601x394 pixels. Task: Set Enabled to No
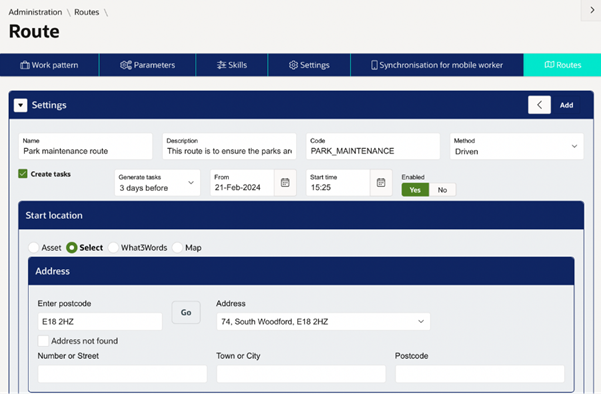(x=442, y=190)
